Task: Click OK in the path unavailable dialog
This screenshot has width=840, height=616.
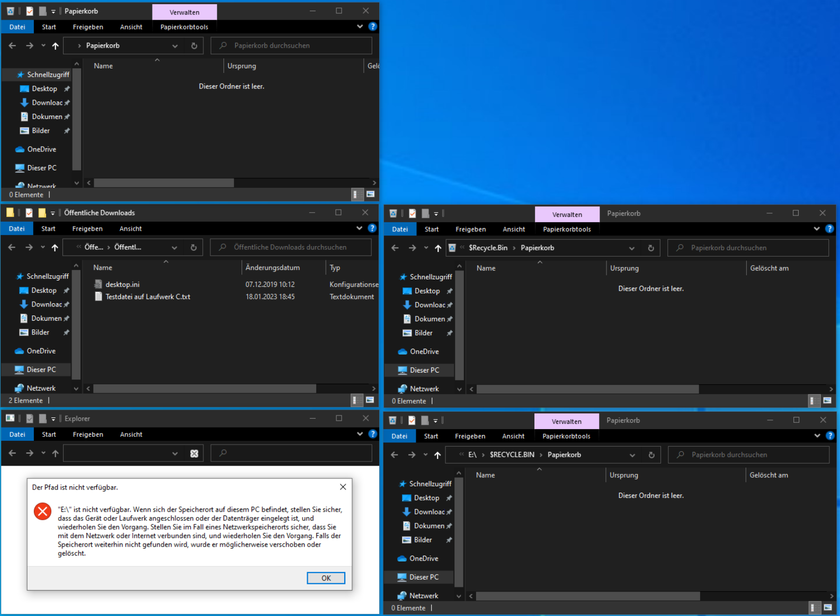Action: point(326,578)
